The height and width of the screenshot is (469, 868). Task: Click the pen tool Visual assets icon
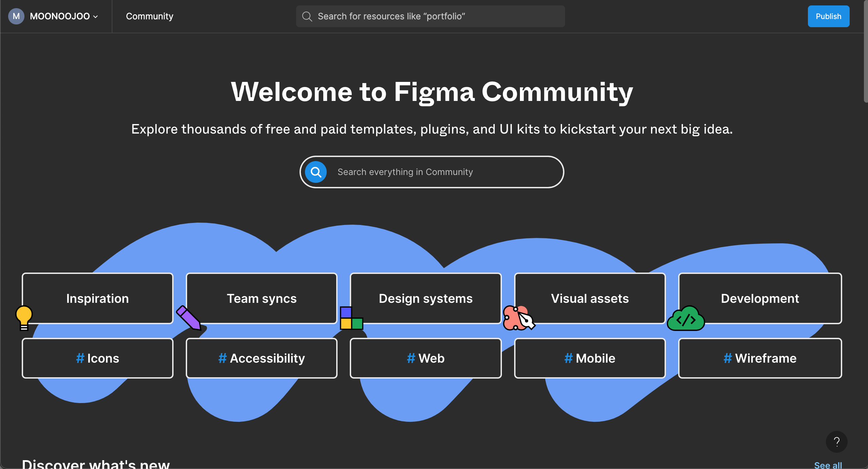pyautogui.click(x=518, y=318)
